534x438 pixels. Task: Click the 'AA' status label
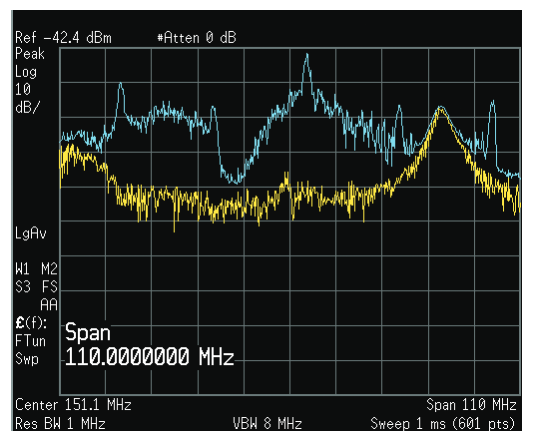49,305
